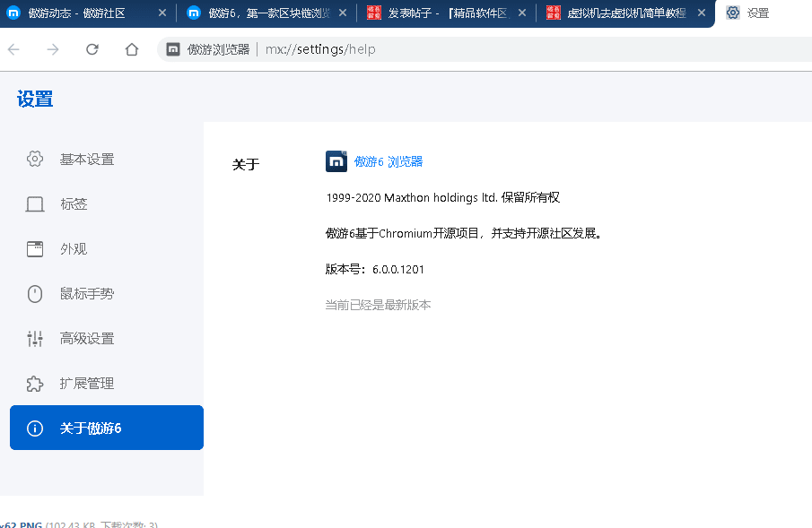Select the 标签 sidebar icon

34,203
